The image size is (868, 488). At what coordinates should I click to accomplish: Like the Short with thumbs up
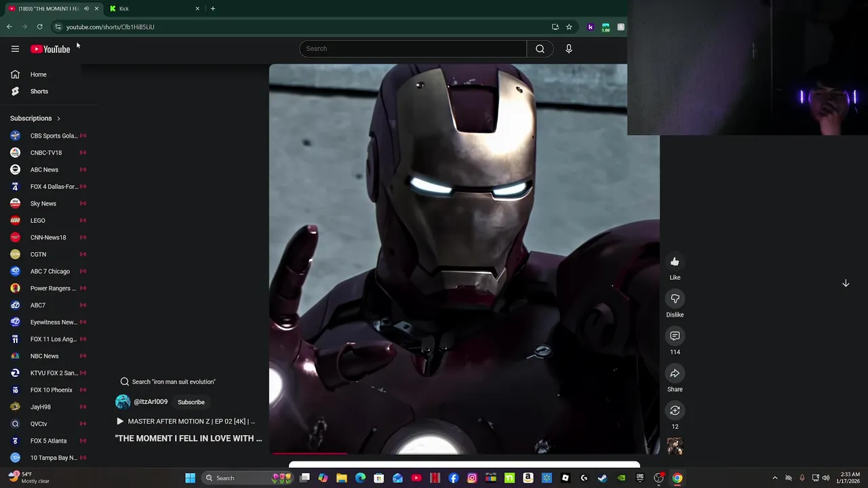(x=675, y=262)
